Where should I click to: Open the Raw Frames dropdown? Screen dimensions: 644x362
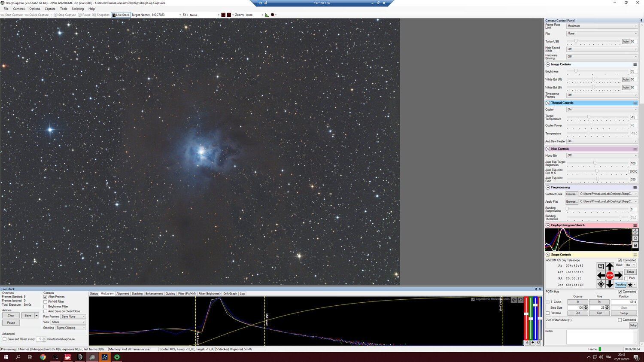point(73,316)
